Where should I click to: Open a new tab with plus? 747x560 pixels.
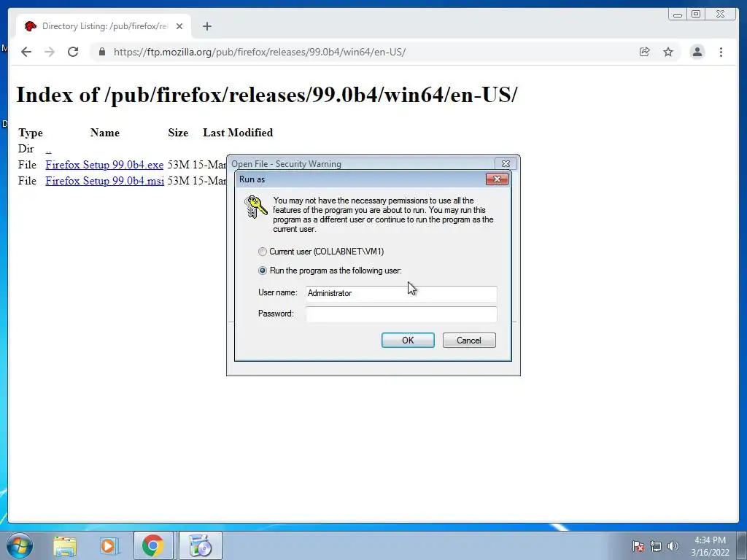(x=206, y=26)
